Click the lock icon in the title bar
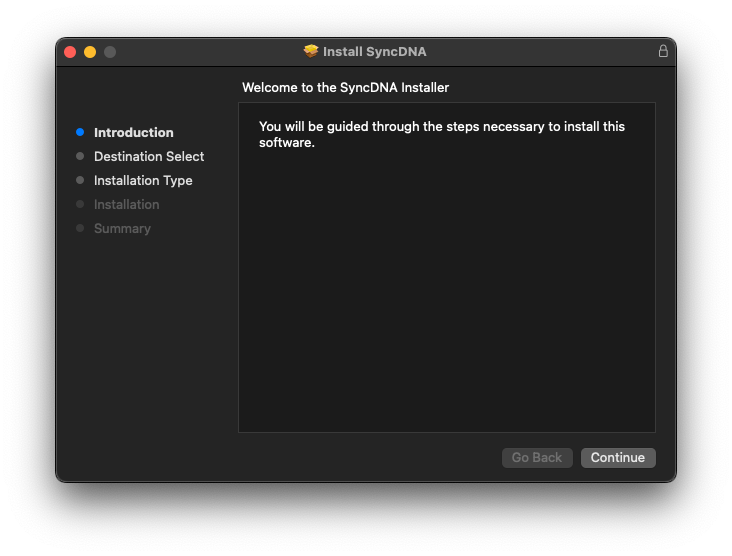The image size is (732, 556). click(x=663, y=51)
